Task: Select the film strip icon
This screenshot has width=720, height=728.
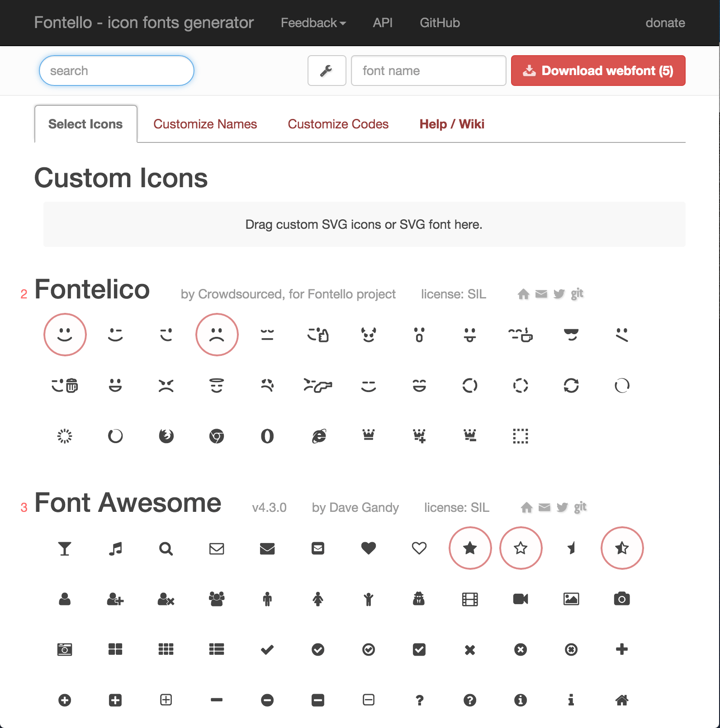Action: [x=470, y=599]
